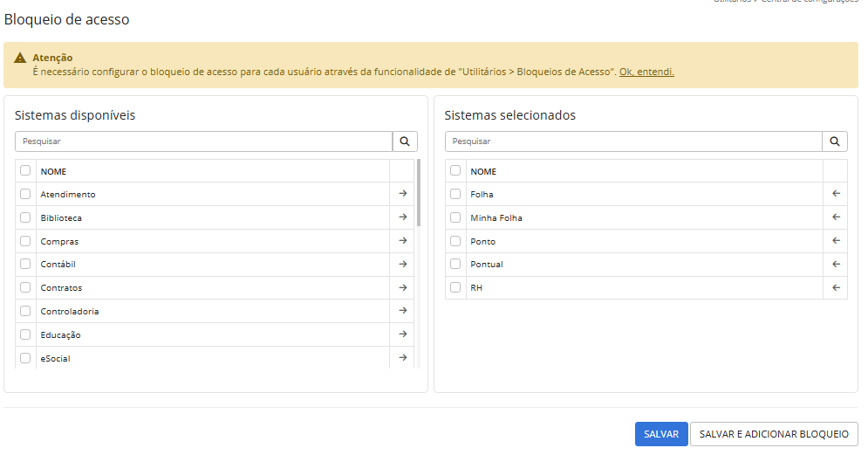Dismiss the warning via Ok, entendi link
Image resolution: width=868 pixels, height=455 pixels.
[646, 72]
